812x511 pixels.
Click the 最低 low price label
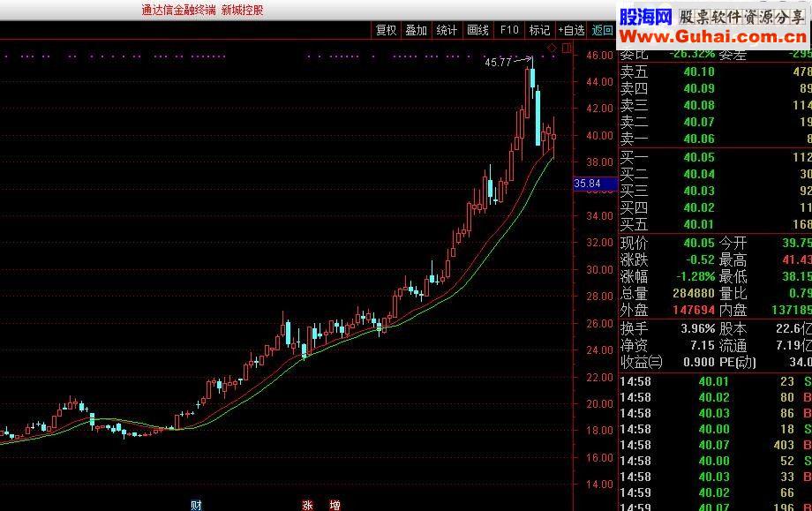(733, 276)
